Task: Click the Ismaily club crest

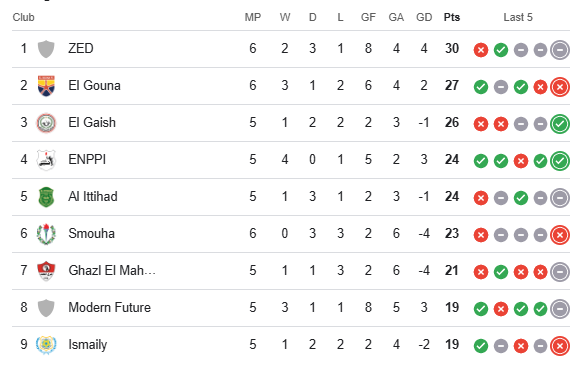Action: coord(46,345)
